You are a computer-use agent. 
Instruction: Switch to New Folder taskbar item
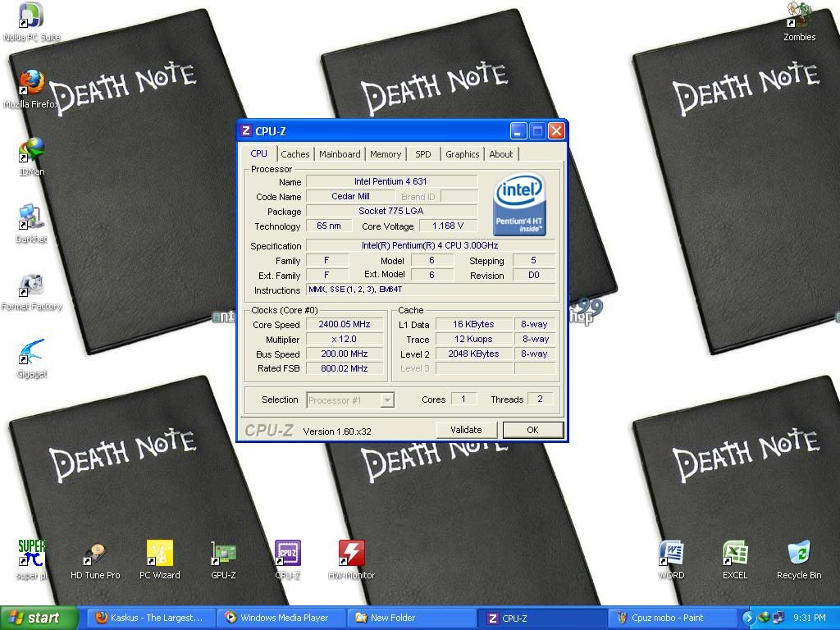(x=410, y=618)
